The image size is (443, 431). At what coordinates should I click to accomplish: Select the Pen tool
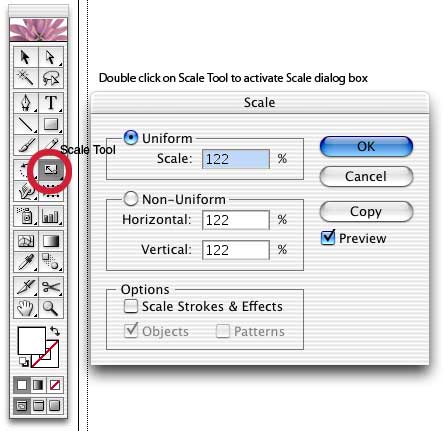click(x=26, y=103)
